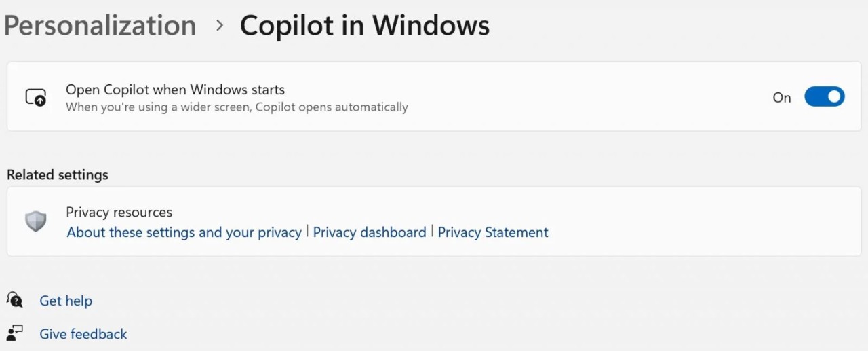Click separator before Privacy Statement link
This screenshot has height=351, width=868.
[x=432, y=232]
